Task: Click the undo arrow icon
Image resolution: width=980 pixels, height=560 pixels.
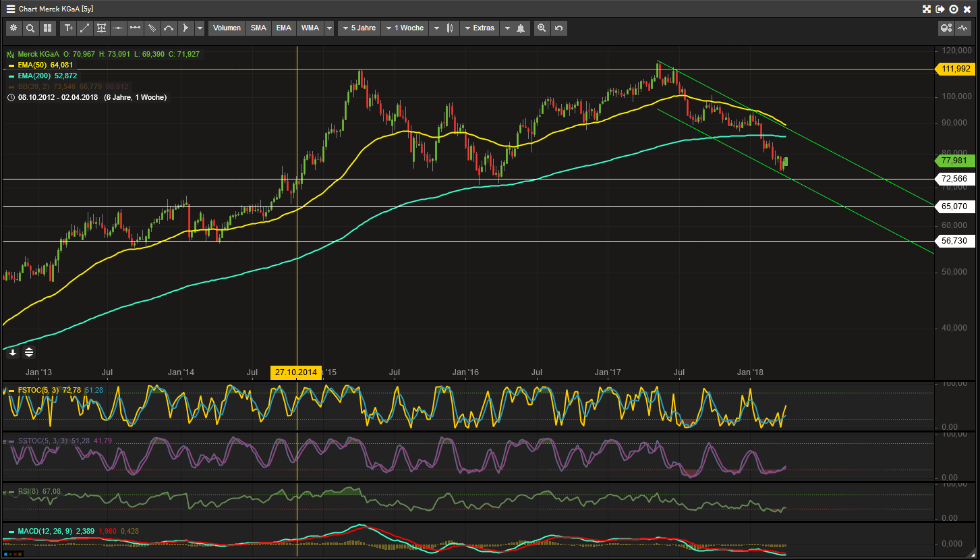Action: tap(558, 28)
